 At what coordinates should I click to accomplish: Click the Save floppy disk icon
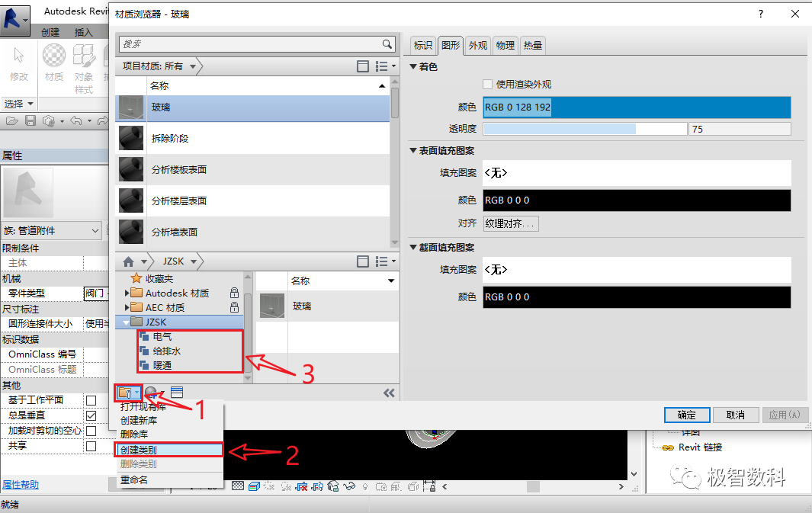point(30,121)
